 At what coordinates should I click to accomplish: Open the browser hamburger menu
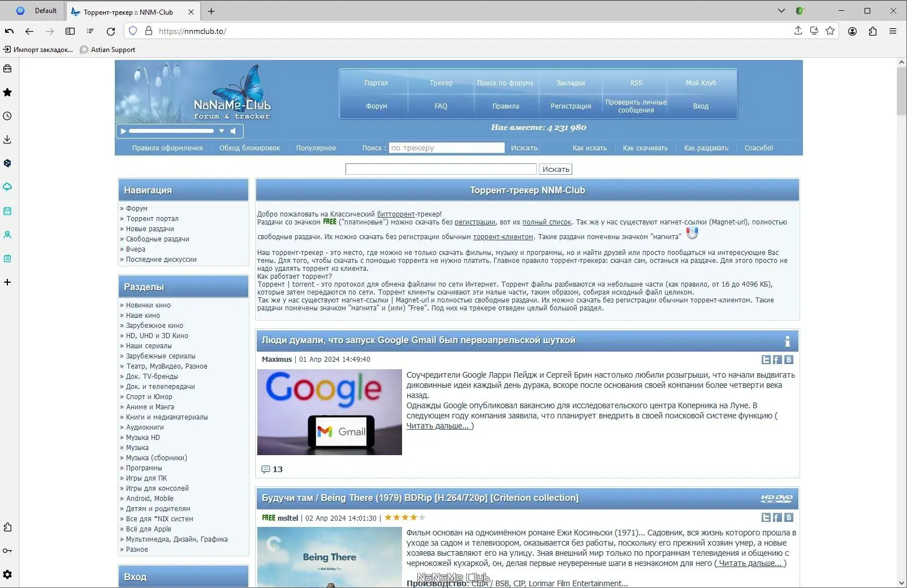pyautogui.click(x=893, y=31)
